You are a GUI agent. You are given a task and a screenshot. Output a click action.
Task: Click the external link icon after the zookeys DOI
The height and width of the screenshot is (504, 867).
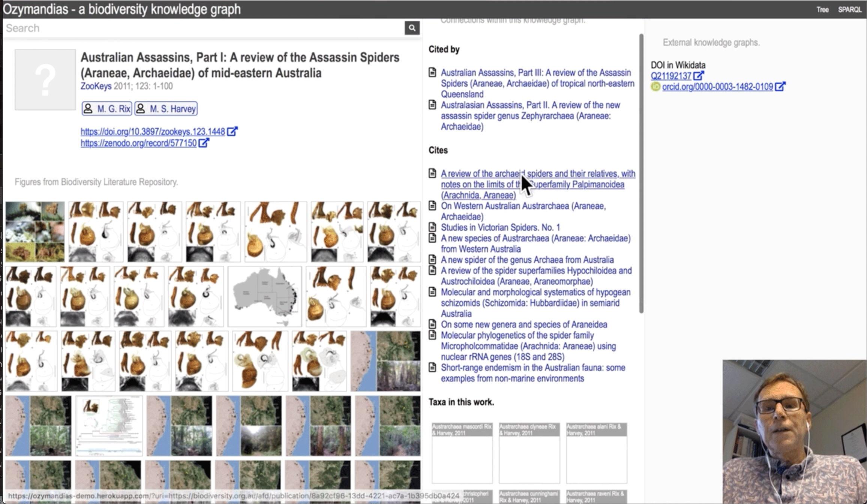click(232, 132)
